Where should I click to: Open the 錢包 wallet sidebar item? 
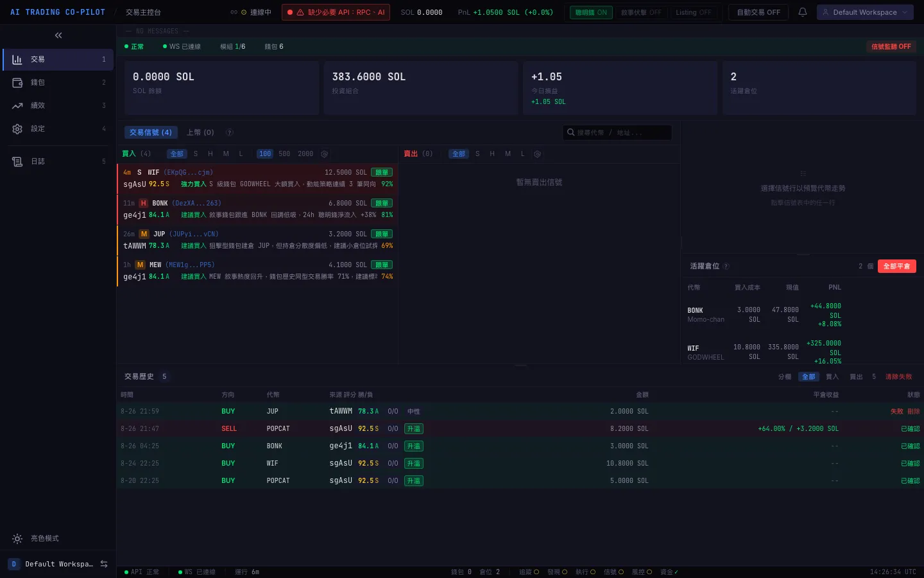pyautogui.click(x=58, y=82)
